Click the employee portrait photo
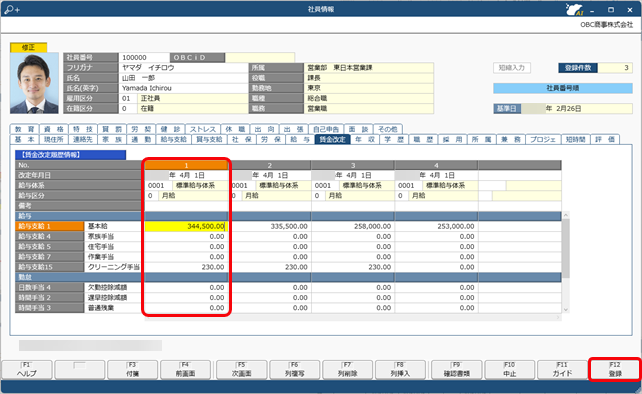Viewport: 642px width, 394px height. 34,83
